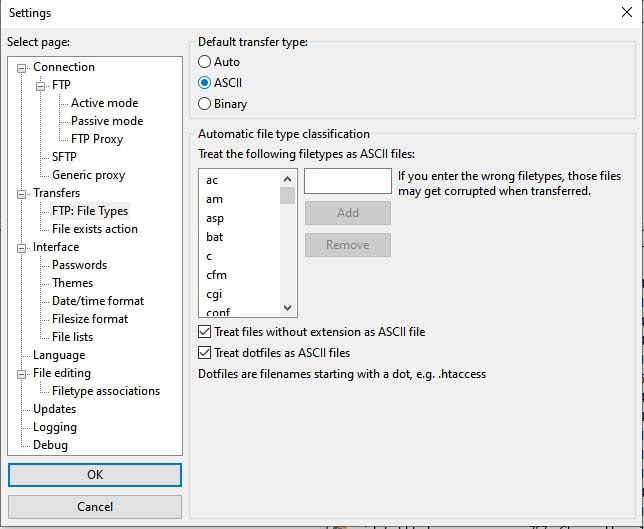Click the filetype extension input field
Screen dimensions: 644x529
click(347, 181)
